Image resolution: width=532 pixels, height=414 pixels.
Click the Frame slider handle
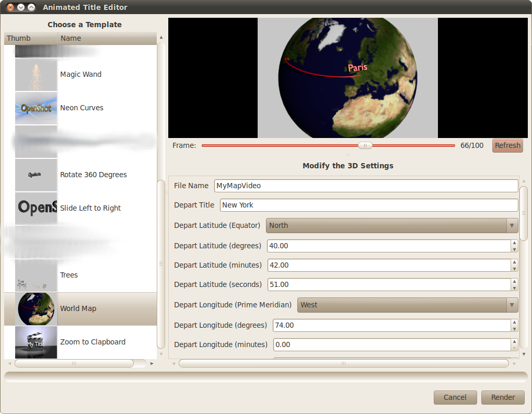click(x=365, y=146)
